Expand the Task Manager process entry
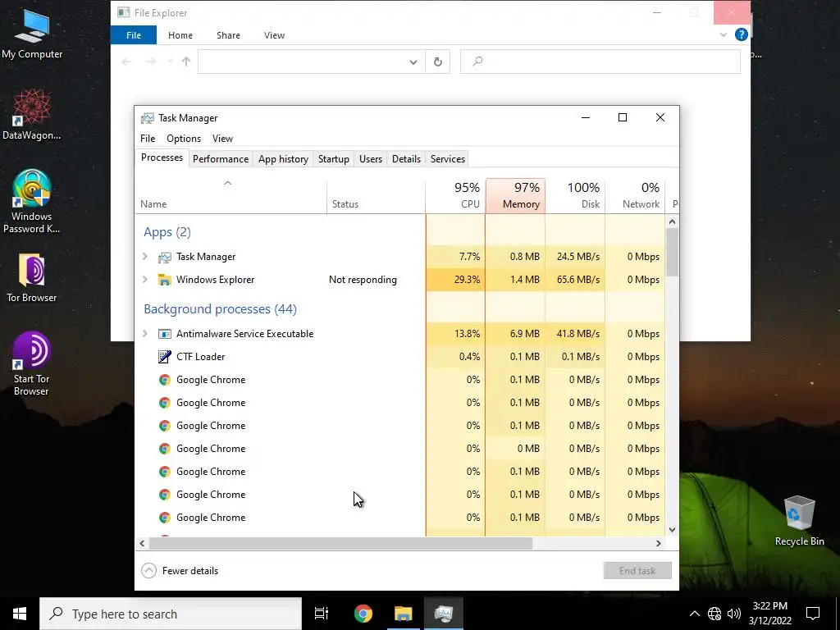The height and width of the screenshot is (630, 840). point(144,257)
